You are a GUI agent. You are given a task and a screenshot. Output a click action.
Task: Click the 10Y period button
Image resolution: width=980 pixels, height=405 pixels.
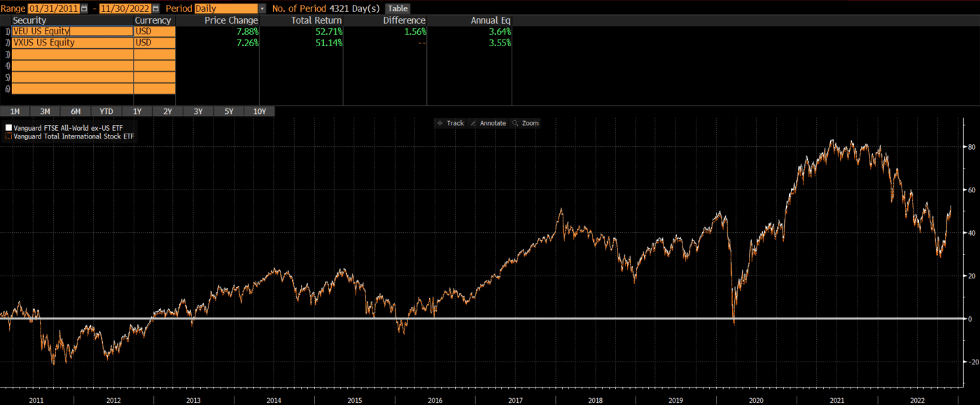tap(260, 111)
